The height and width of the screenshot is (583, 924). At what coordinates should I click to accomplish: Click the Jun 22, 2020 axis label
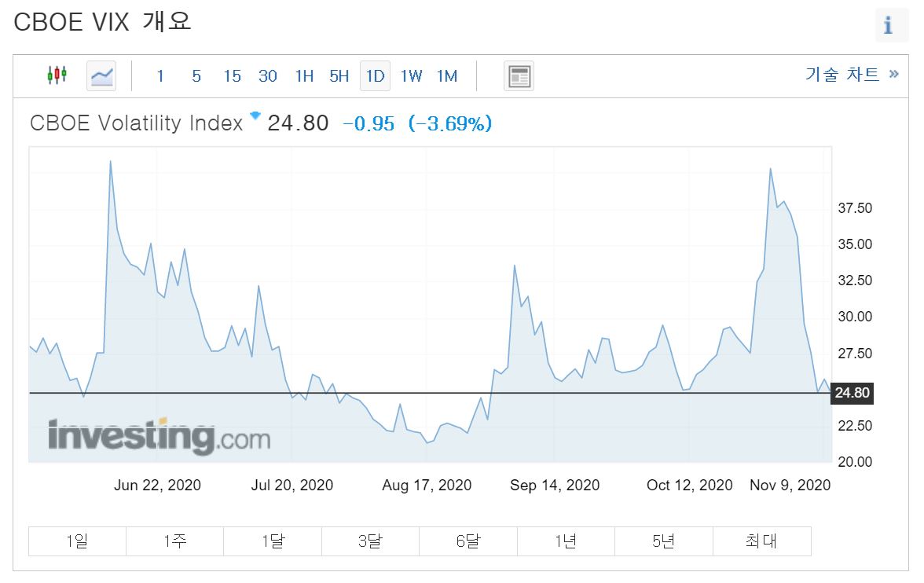click(157, 485)
